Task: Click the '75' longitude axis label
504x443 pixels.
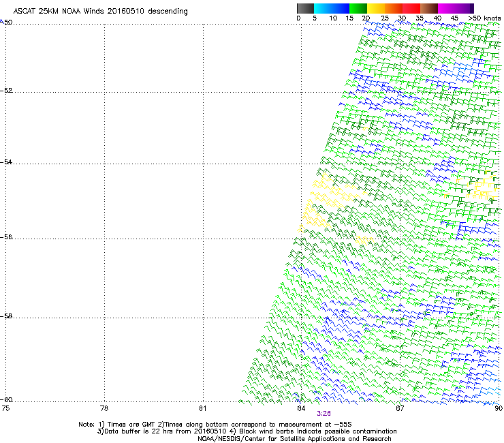Action: point(5,408)
